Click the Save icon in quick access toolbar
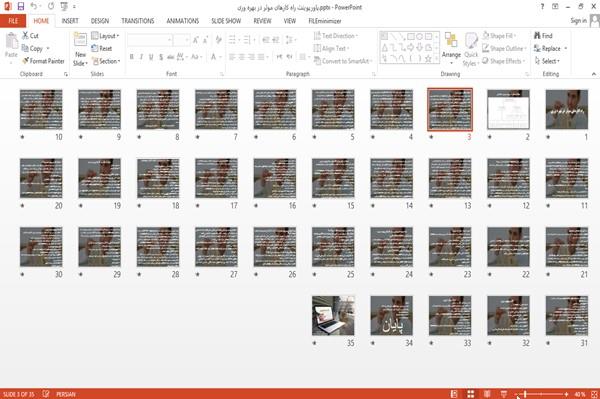600x399 pixels. click(21, 7)
